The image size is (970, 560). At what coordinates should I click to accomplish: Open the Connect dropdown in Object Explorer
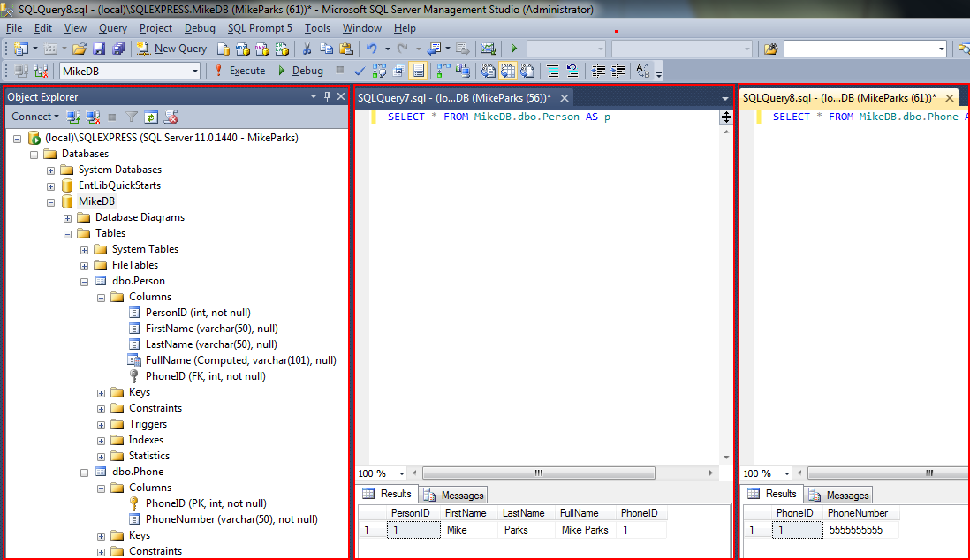point(35,117)
